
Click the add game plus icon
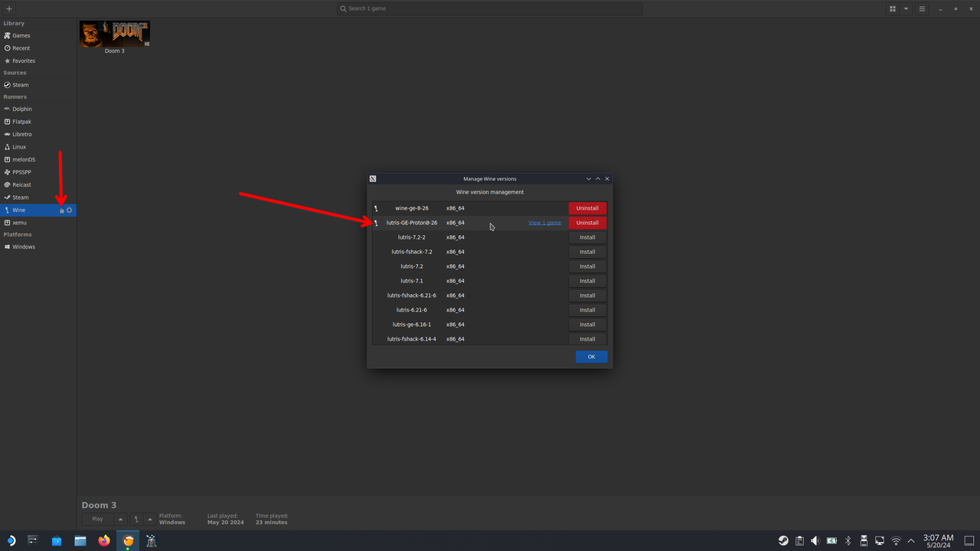tap(9, 8)
